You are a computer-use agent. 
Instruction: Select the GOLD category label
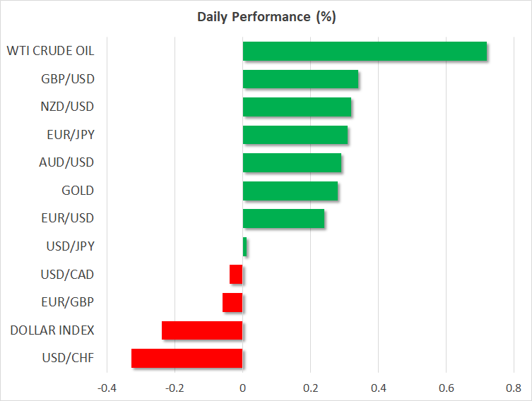point(78,191)
